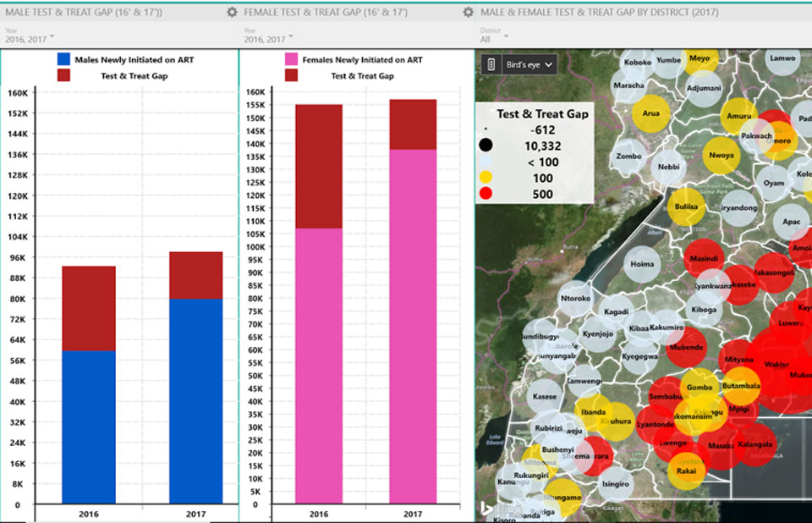Screen dimensions: 812x523
Task: Click the Kyenjojo district bubble on map
Action: [598, 333]
